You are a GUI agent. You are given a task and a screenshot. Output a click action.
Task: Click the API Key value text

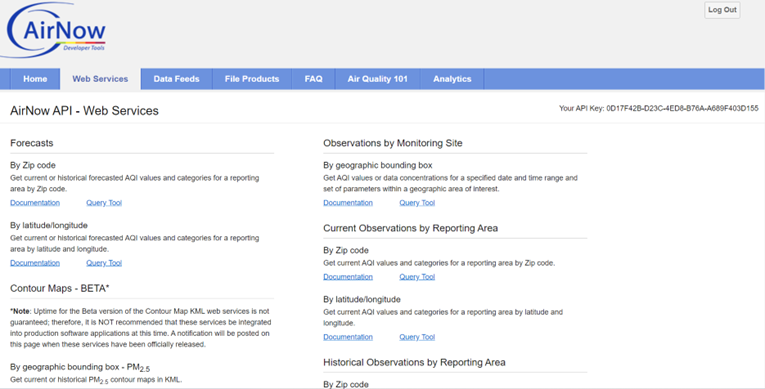pyautogui.click(x=682, y=108)
